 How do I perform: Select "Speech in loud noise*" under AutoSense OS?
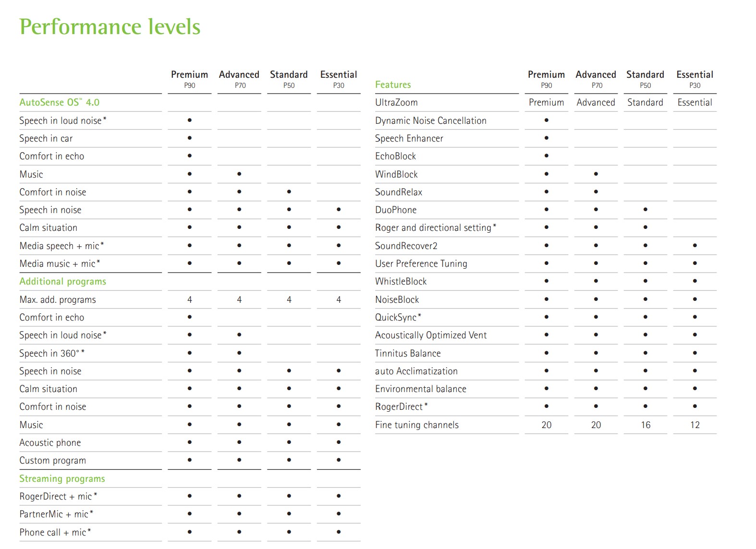click(x=63, y=120)
